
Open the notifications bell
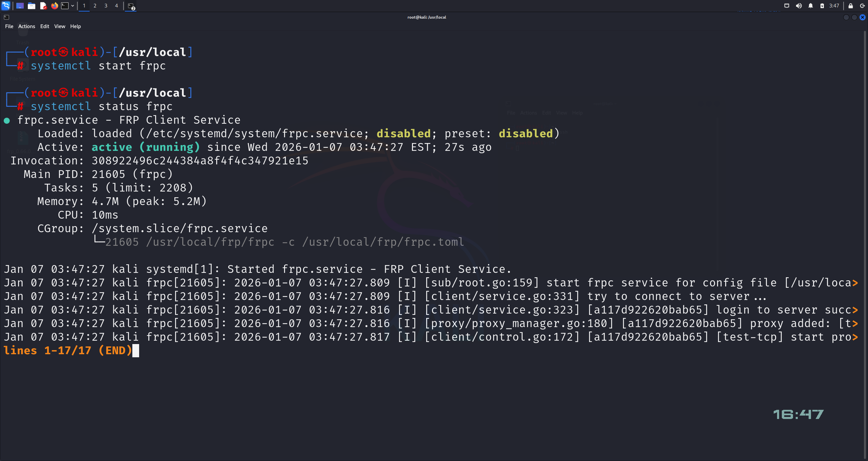(x=811, y=6)
